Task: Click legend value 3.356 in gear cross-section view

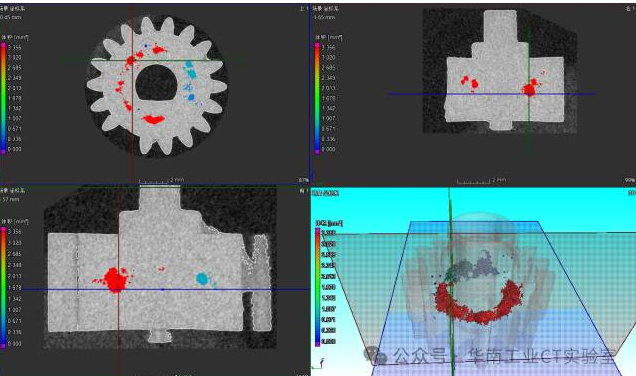Action: click(15, 47)
